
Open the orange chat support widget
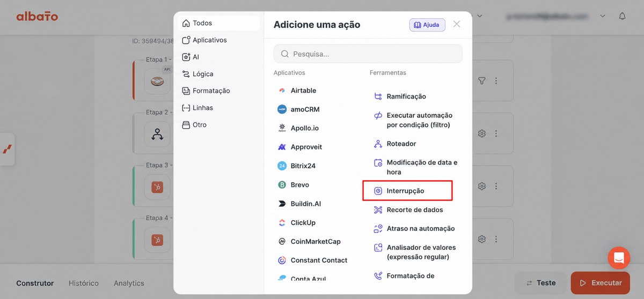pyautogui.click(x=619, y=258)
